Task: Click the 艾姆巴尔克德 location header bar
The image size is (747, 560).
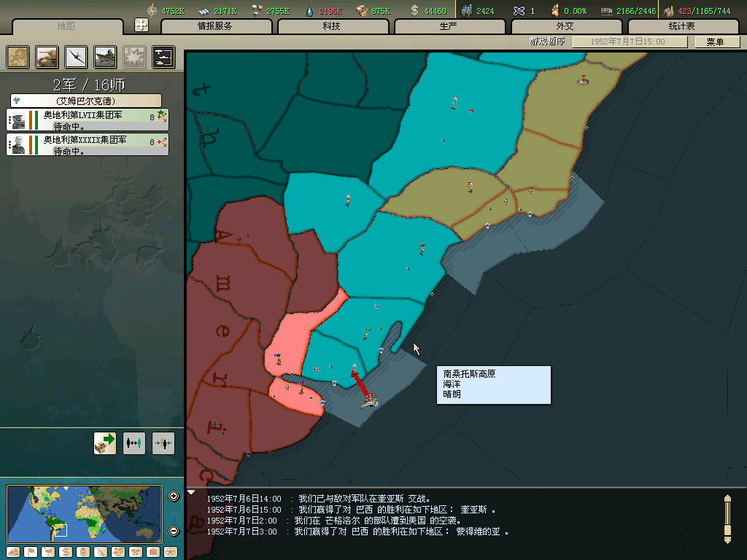Action: pyautogui.click(x=86, y=101)
